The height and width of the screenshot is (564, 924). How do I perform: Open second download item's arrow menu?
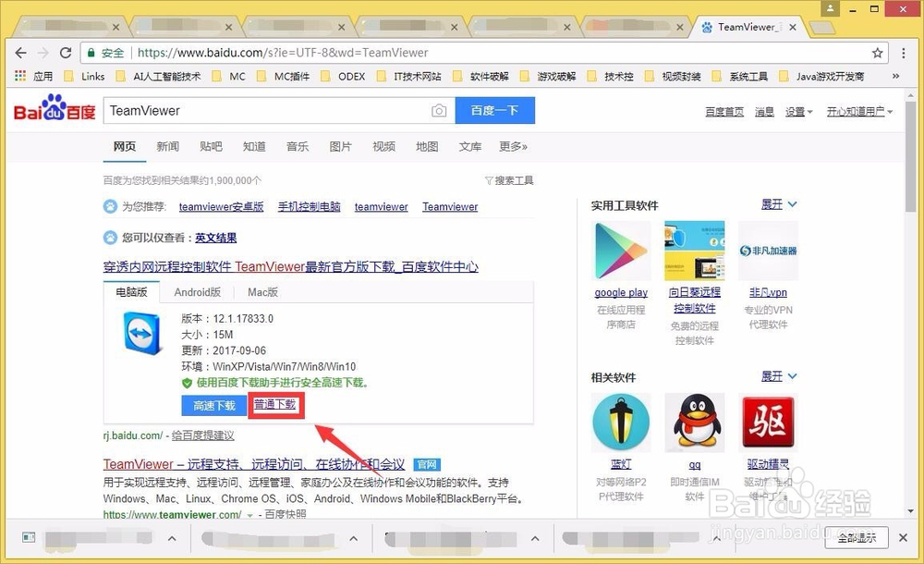pos(353,538)
